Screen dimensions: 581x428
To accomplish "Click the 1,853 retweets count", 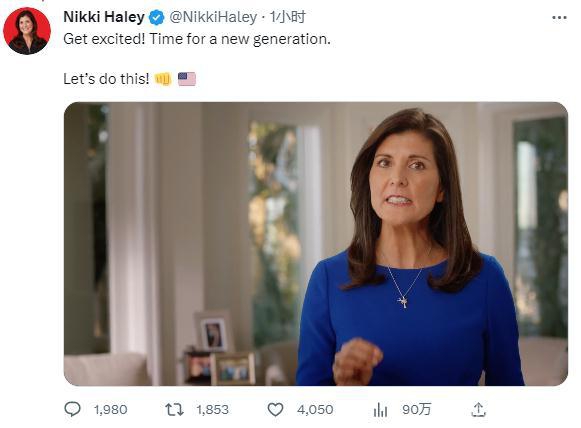I will (212, 410).
